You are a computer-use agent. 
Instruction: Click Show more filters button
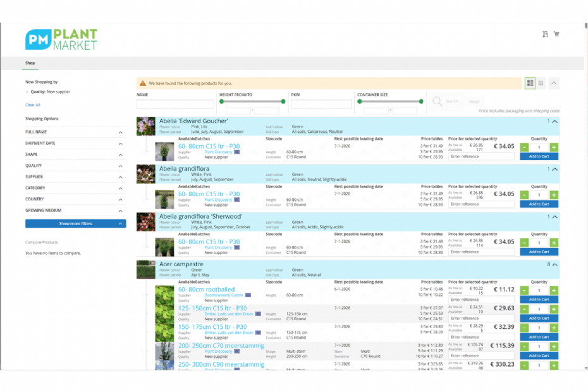75,224
